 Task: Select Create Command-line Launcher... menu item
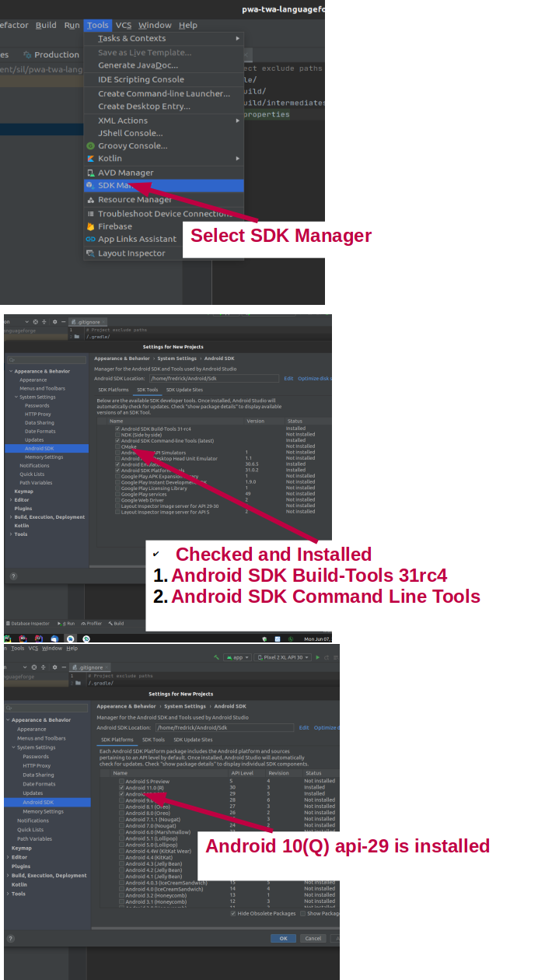[x=164, y=93]
